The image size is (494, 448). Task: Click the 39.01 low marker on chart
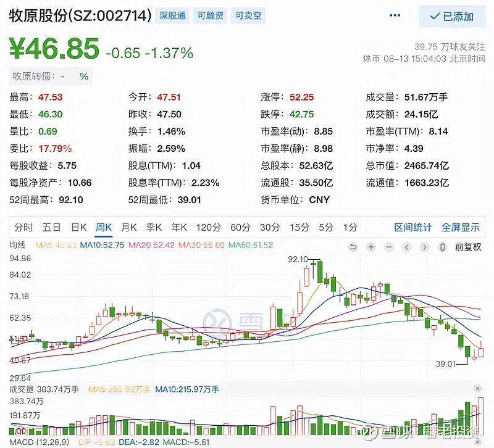tap(445, 364)
